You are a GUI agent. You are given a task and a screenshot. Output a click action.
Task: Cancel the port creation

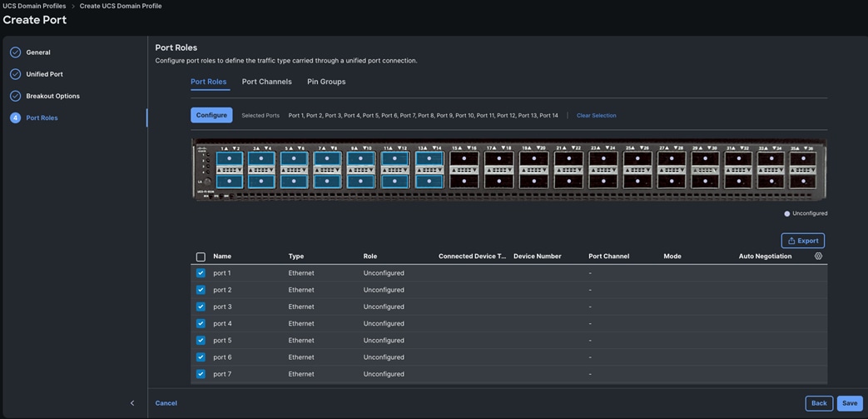(166, 403)
